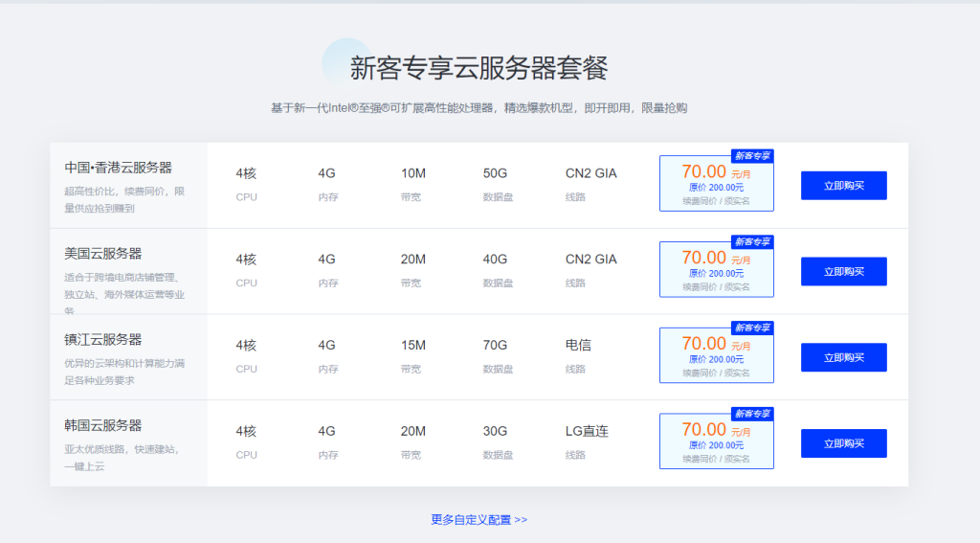Screen dimensions: 980x543
Task: Click 原价 200.00元 in the 美国 row
Action: 716,273
